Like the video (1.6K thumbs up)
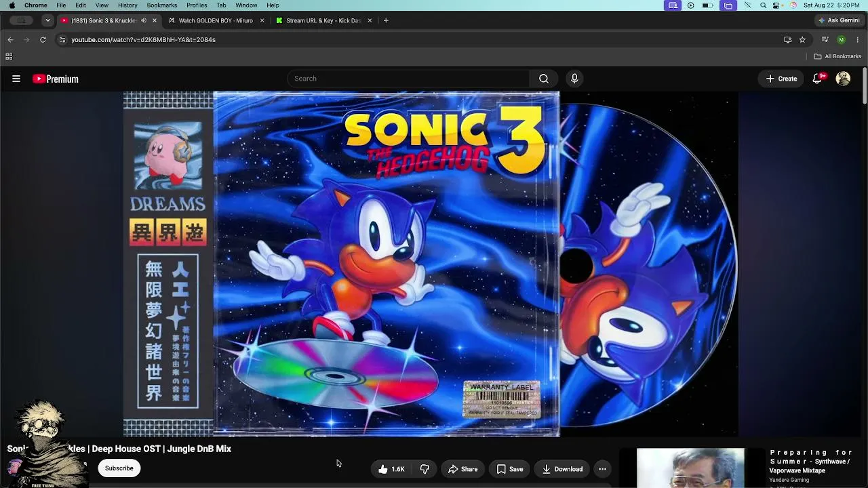 391,469
